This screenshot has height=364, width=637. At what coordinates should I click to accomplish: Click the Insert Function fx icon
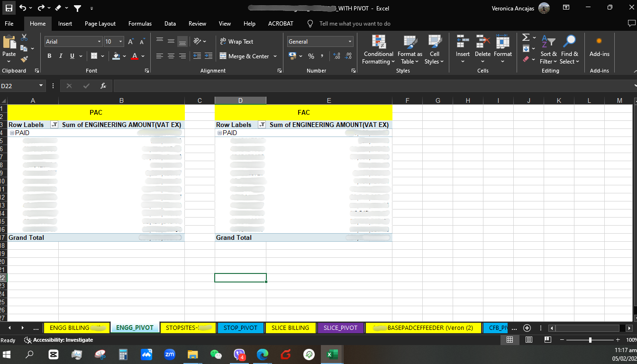click(103, 86)
